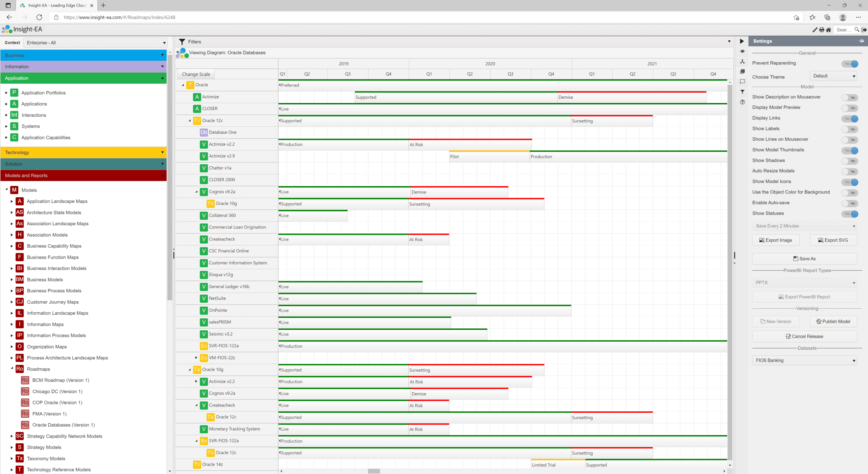The image size is (868, 474).
Task: Click the help question mark icon
Action: coord(742,102)
